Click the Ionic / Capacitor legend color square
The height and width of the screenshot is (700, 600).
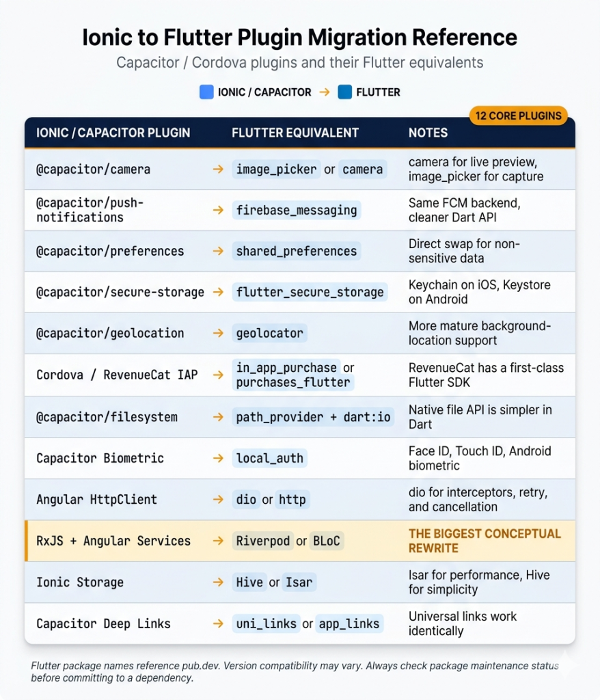206,92
